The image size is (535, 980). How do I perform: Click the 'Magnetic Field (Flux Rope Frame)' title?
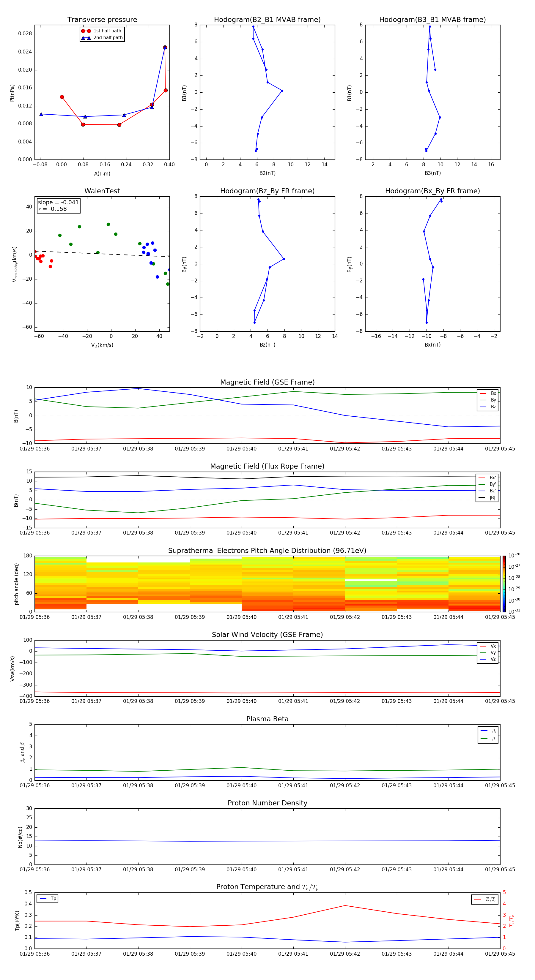267,467
